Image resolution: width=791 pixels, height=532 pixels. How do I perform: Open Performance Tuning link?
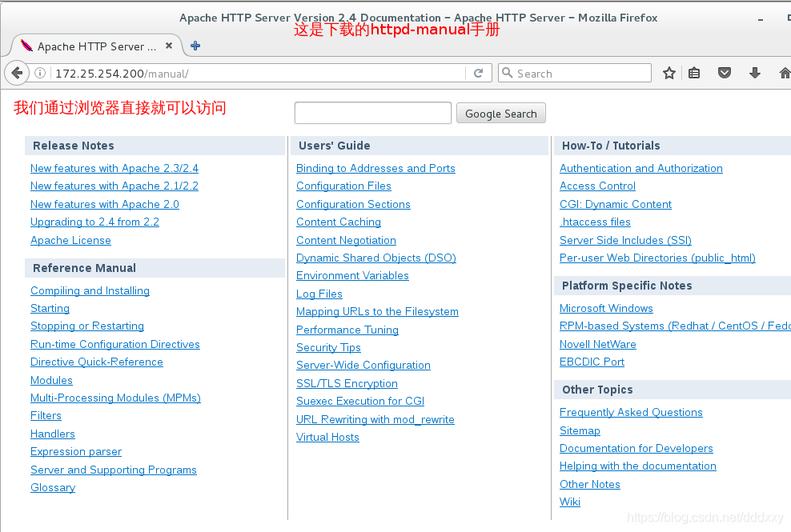347,330
